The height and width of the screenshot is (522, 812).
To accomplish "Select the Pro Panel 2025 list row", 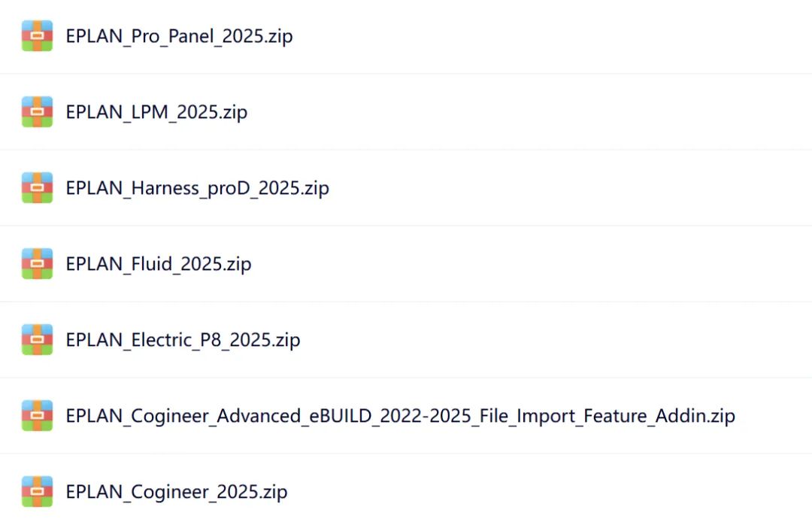I will coord(526,36).
